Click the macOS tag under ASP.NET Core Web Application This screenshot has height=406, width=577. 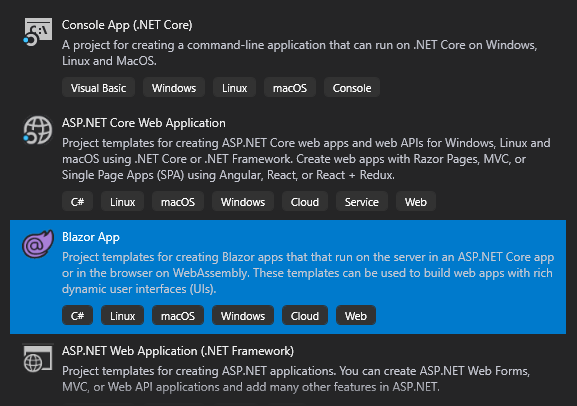(x=178, y=201)
